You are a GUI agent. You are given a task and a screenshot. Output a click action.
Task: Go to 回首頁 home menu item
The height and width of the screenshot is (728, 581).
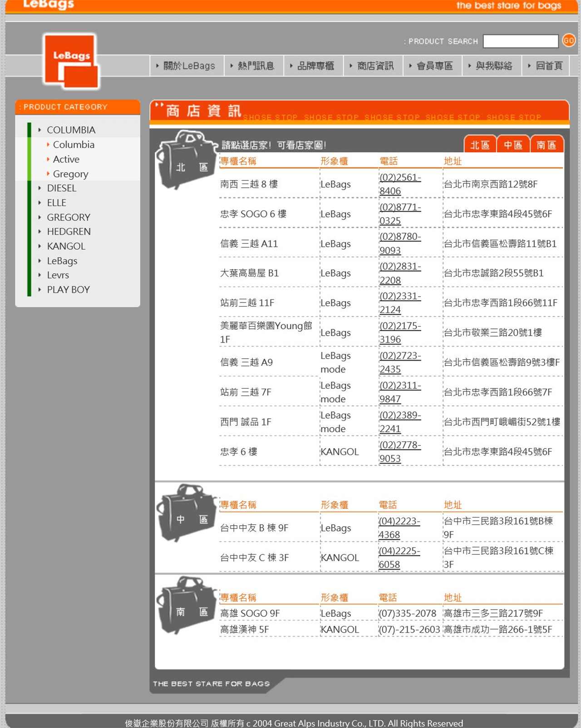pos(546,66)
